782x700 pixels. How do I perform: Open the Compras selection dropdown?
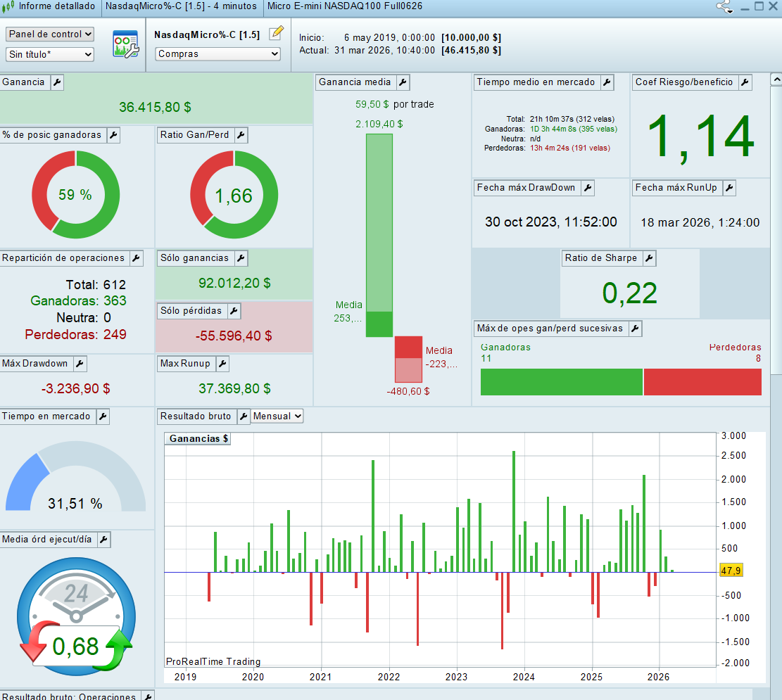217,53
